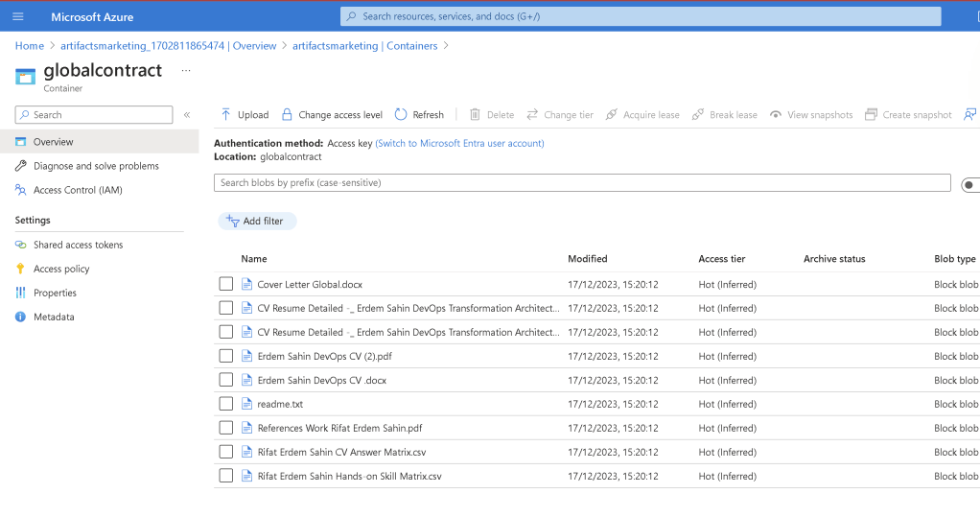The height and width of the screenshot is (517, 980).
Task: Sort by Archive status column header
Action: pos(834,259)
